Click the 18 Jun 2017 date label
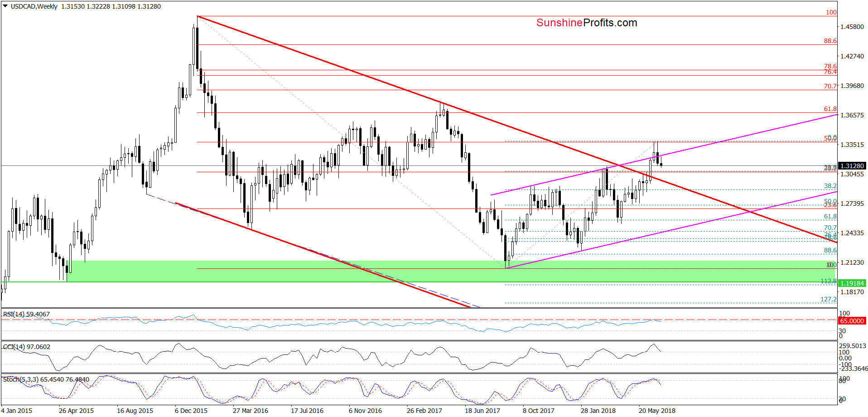 tap(482, 411)
